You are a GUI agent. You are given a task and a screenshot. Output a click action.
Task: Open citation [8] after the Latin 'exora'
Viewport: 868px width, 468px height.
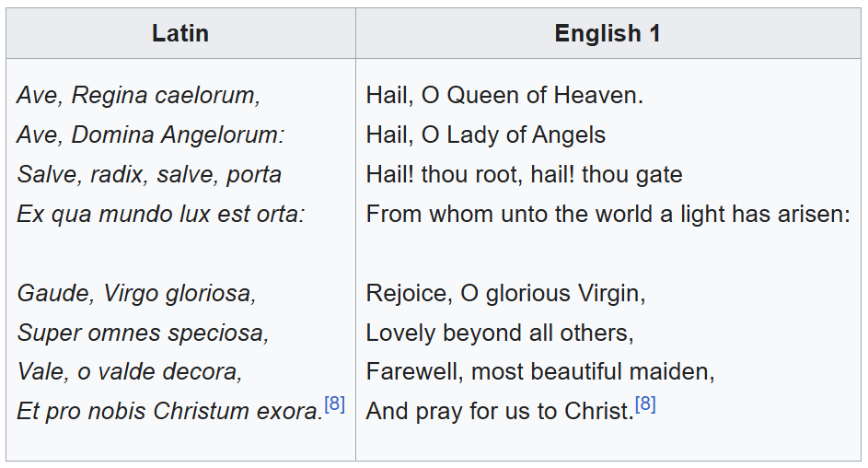pyautogui.click(x=334, y=404)
